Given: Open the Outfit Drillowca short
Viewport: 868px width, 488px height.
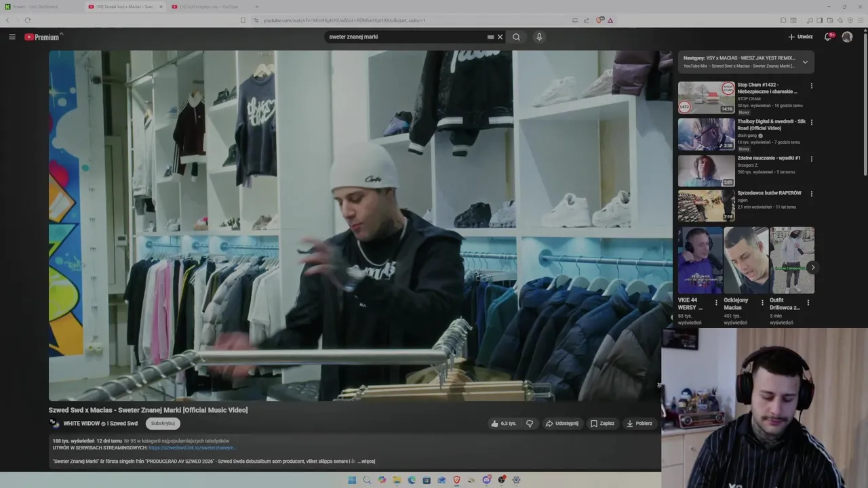Looking at the screenshot, I should 792,260.
